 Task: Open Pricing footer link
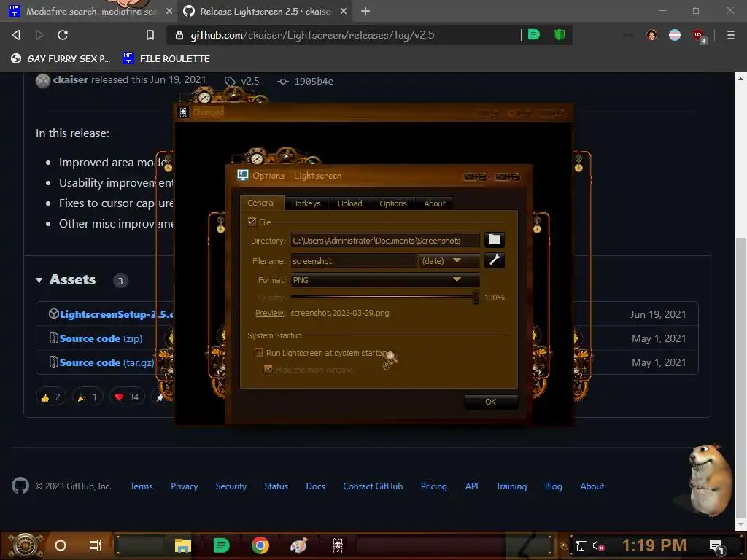433,486
